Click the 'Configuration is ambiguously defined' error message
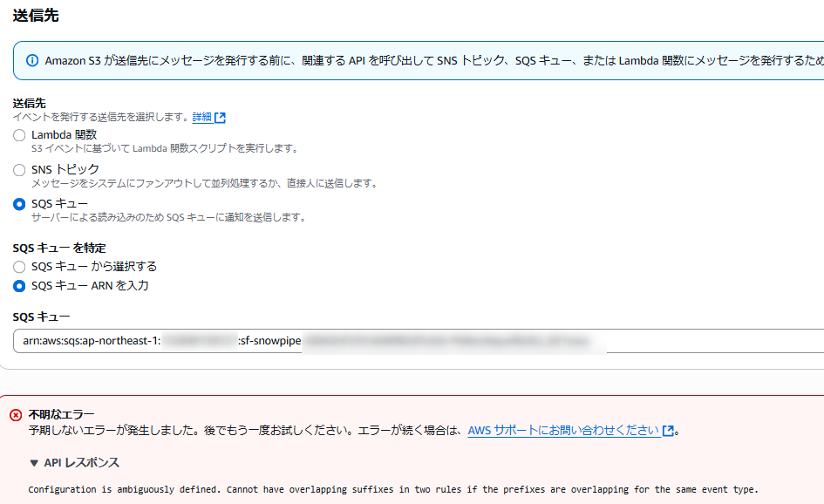This screenshot has width=824, height=504. [393, 489]
